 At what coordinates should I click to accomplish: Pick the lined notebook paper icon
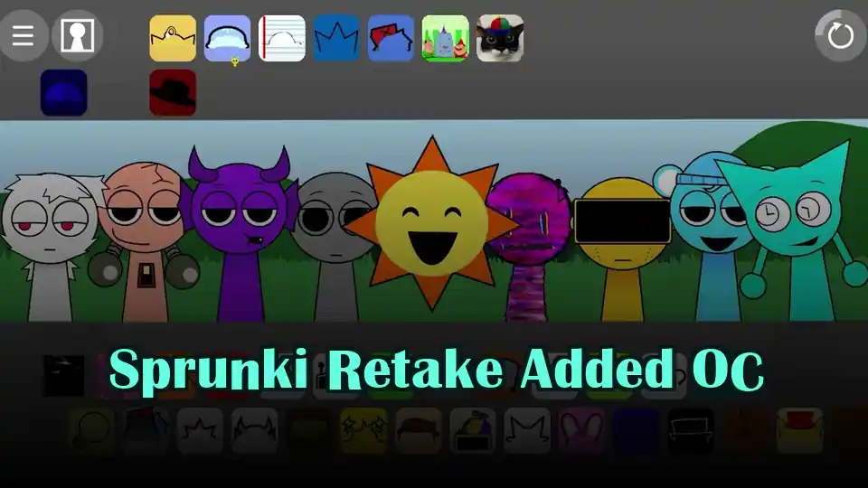282,39
